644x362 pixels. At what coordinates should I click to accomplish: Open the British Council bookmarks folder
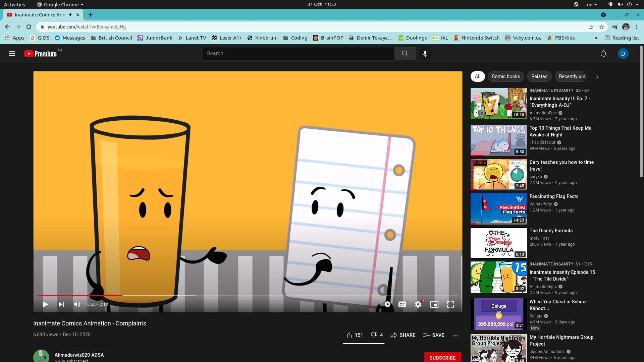[x=112, y=38]
